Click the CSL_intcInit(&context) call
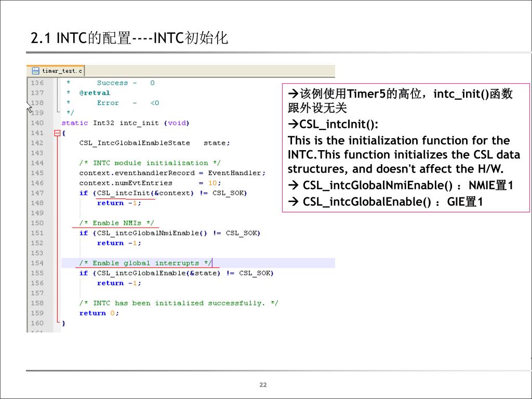This screenshot has height=399, width=532. click(x=145, y=193)
